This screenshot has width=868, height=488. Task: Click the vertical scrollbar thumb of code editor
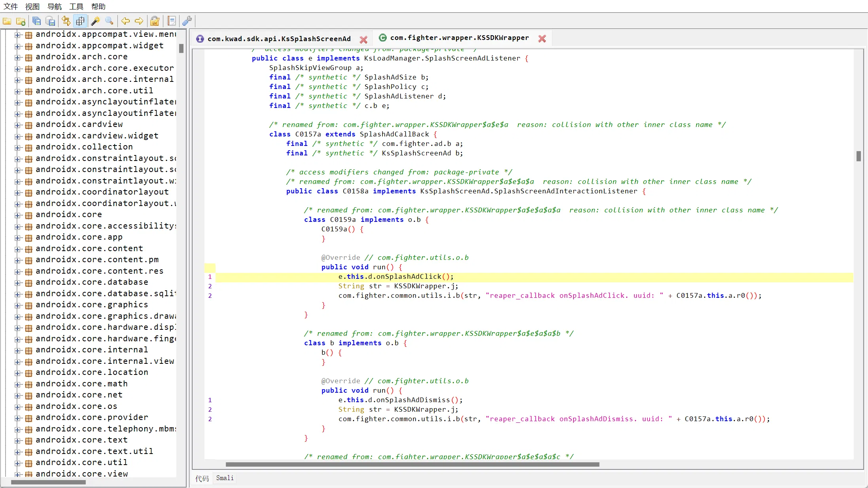tap(859, 156)
